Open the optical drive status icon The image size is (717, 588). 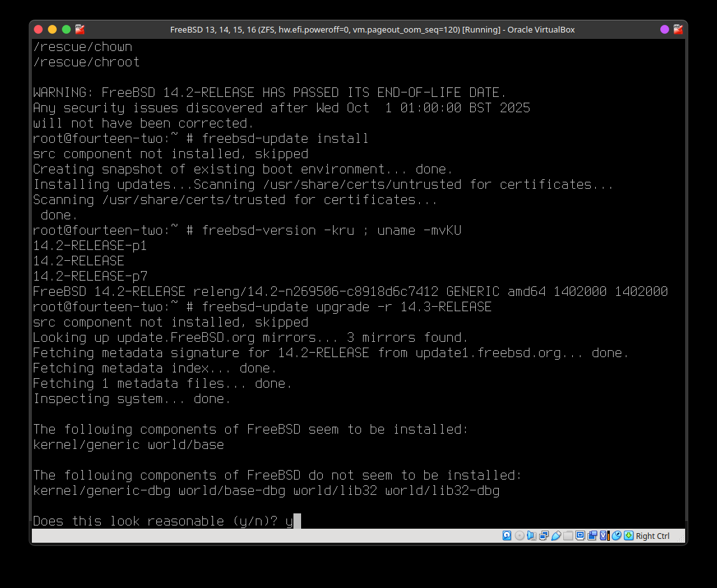[519, 536]
